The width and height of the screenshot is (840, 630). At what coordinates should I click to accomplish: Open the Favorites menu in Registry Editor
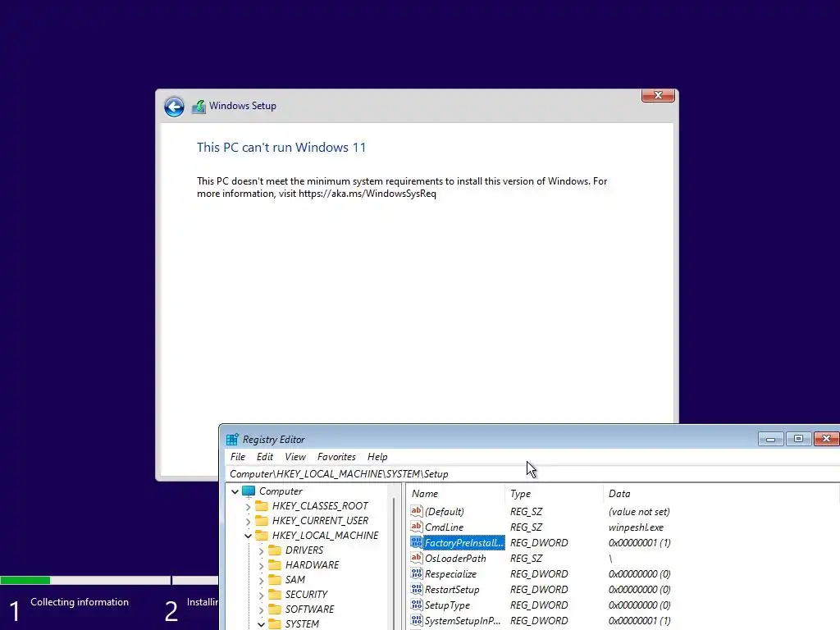coord(336,457)
